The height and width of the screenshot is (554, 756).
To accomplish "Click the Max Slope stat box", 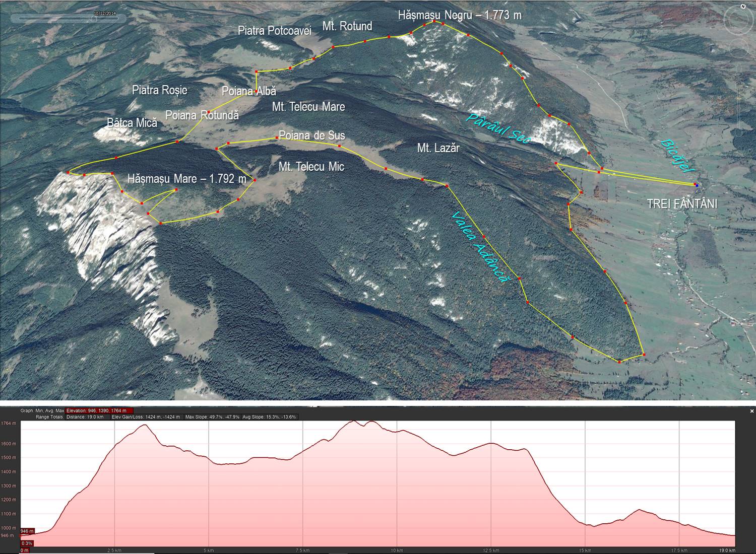I will coord(212,417).
